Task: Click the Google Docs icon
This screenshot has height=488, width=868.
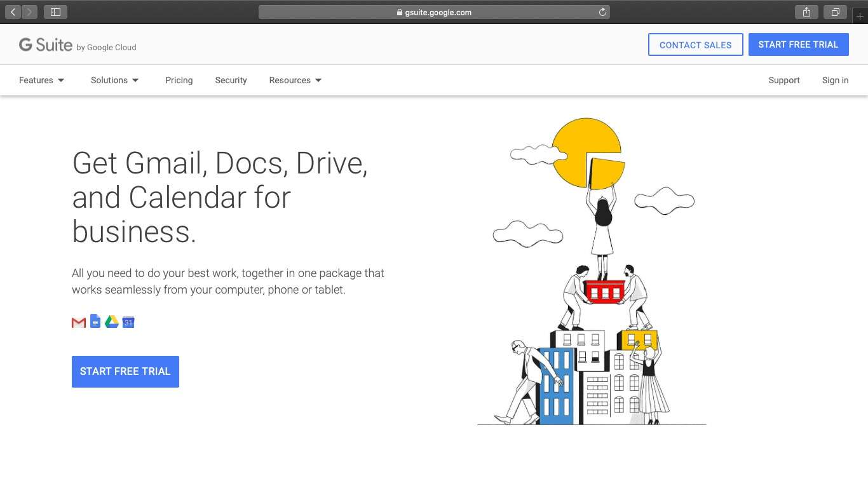Action: pos(95,322)
